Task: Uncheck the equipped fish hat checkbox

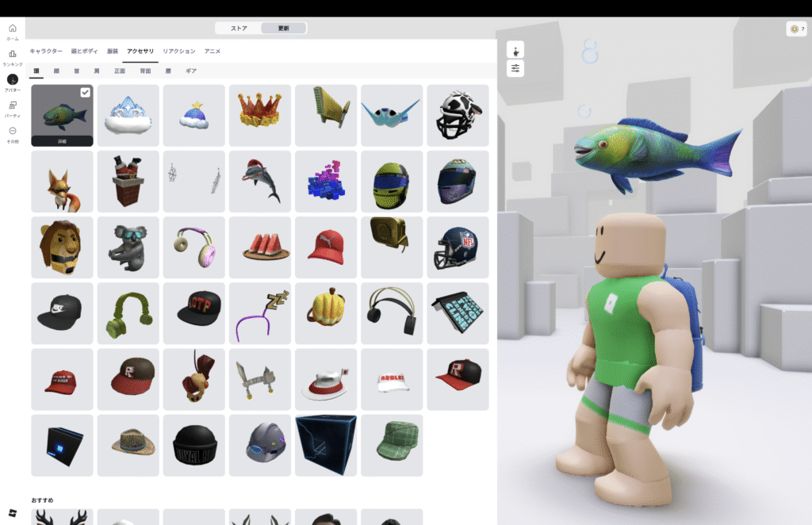Action: [x=85, y=93]
